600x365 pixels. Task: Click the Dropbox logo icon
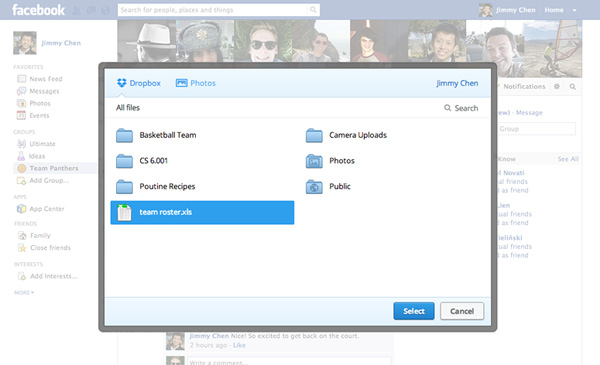(122, 83)
